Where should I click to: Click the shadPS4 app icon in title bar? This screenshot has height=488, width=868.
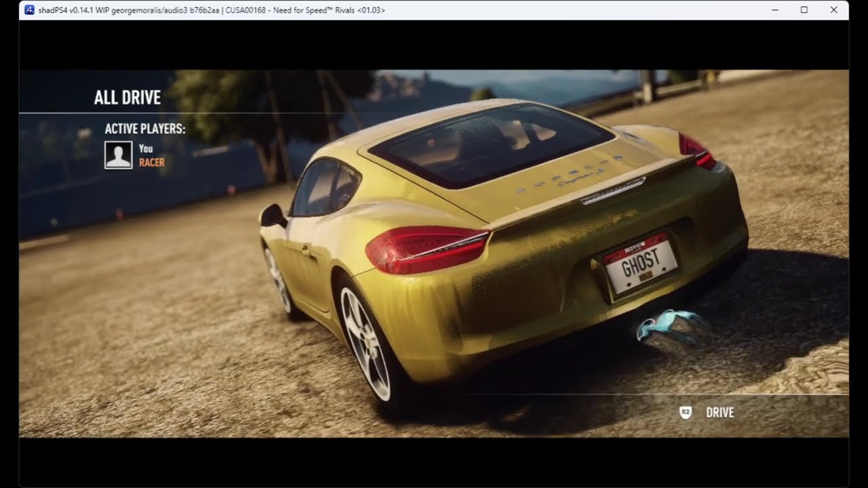(29, 10)
